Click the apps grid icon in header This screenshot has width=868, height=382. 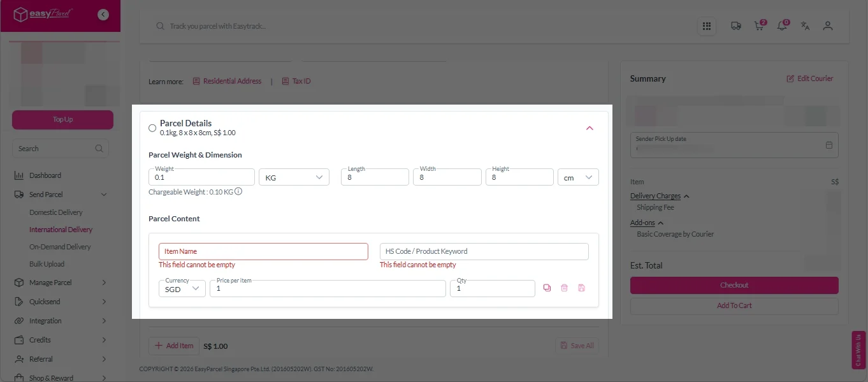tap(706, 26)
